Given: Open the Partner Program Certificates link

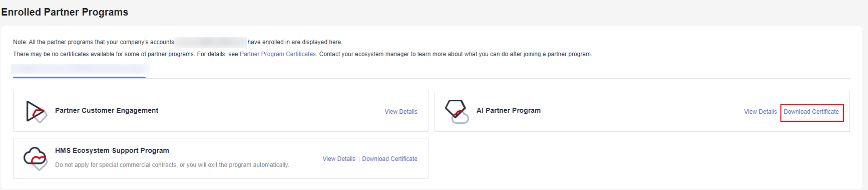Looking at the screenshot, I should click(278, 54).
